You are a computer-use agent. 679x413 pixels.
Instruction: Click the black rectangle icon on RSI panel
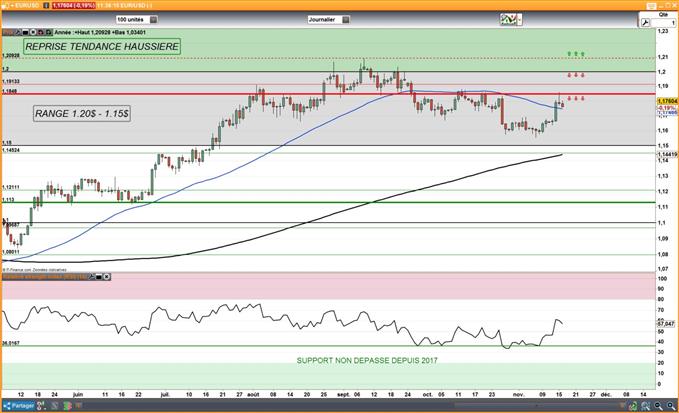[99, 276]
